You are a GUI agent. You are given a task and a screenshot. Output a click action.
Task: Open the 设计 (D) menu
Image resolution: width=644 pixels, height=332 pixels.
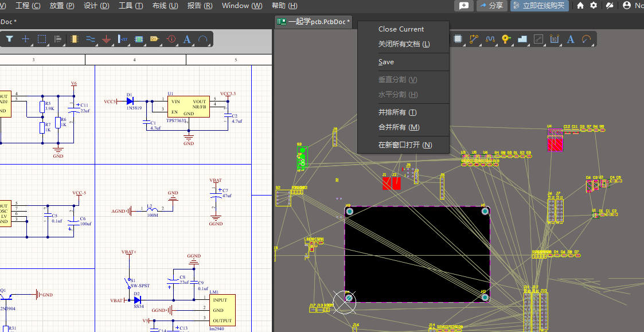click(96, 5)
